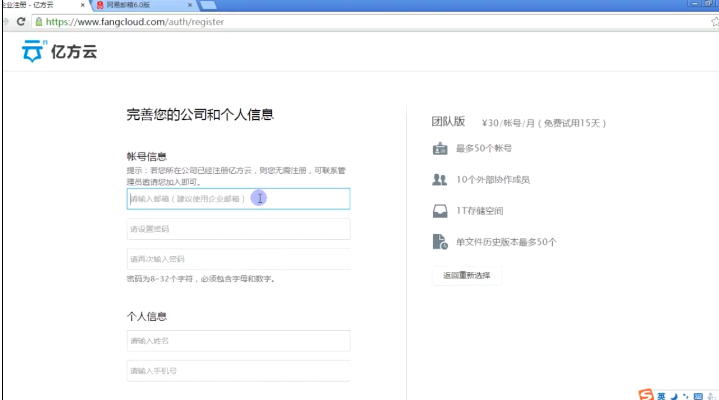Click the 团队版 plan title
Image resolution: width=719 pixels, height=400 pixels.
pyautogui.click(x=448, y=122)
